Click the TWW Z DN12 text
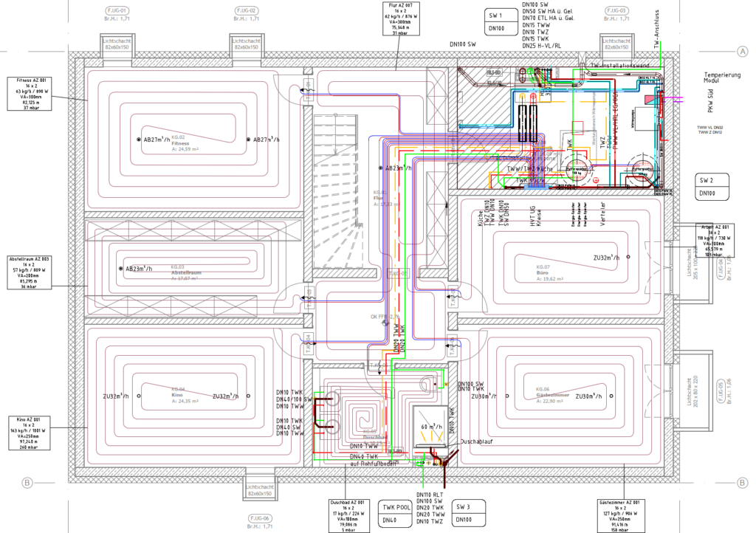This screenshot has height=533, width=756. click(x=709, y=132)
